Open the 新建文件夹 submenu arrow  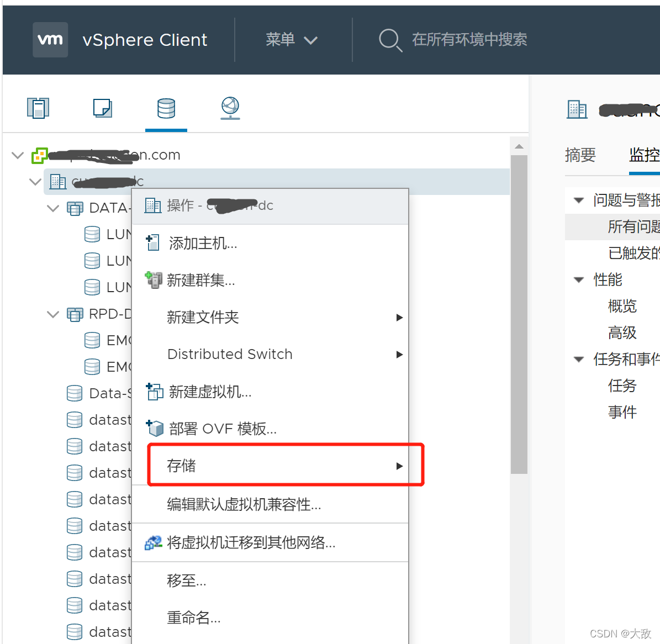[399, 318]
